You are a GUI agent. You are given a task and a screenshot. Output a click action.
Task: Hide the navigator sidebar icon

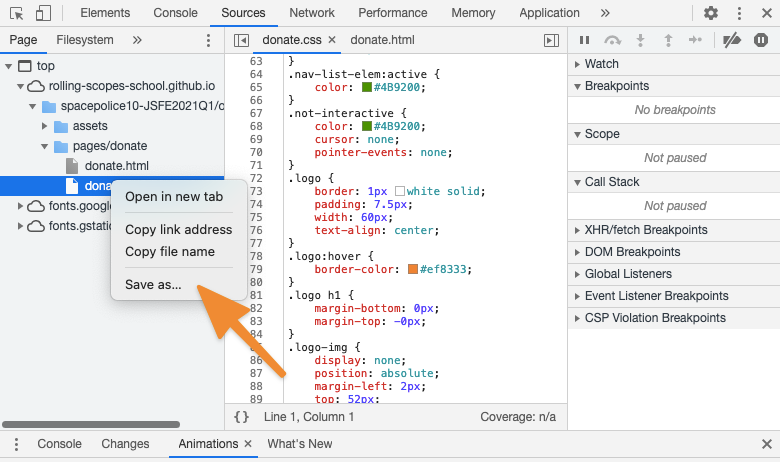point(241,40)
